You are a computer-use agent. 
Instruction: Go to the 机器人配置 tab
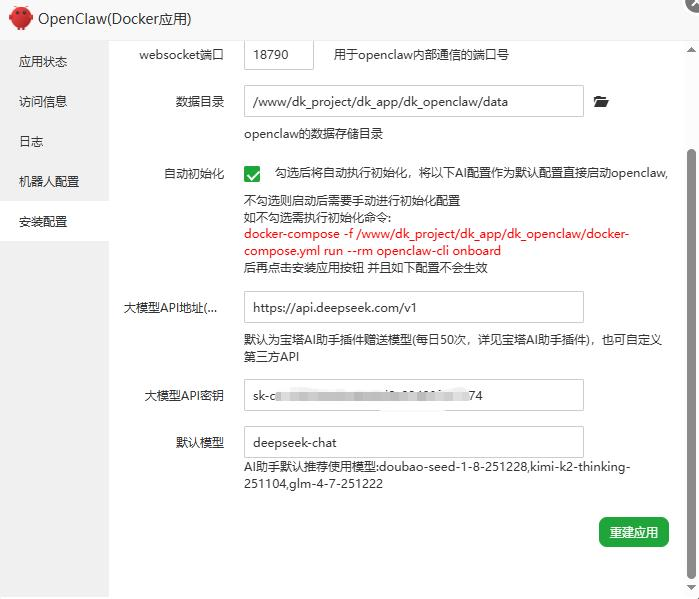49,181
